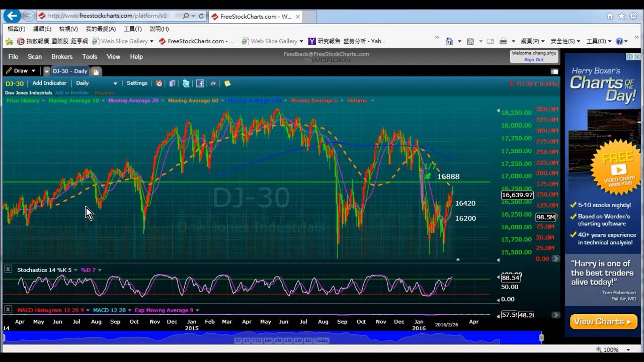The width and height of the screenshot is (644, 362).
Task: Open the Brokers menu
Action: (62, 57)
